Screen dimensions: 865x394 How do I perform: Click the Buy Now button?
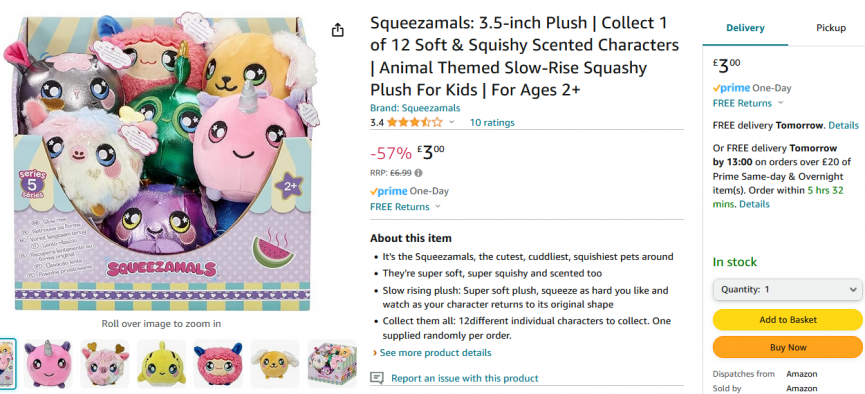click(x=787, y=347)
